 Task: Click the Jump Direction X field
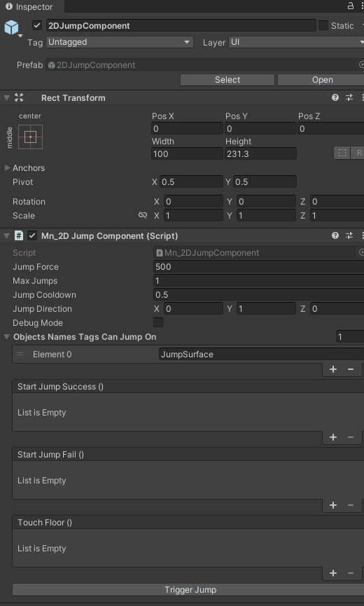point(193,308)
